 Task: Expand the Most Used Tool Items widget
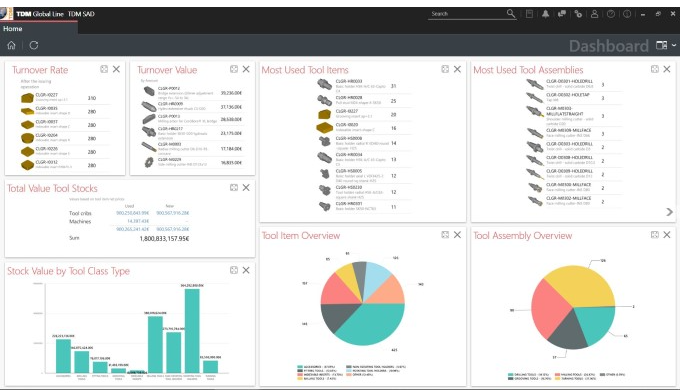pos(445,69)
